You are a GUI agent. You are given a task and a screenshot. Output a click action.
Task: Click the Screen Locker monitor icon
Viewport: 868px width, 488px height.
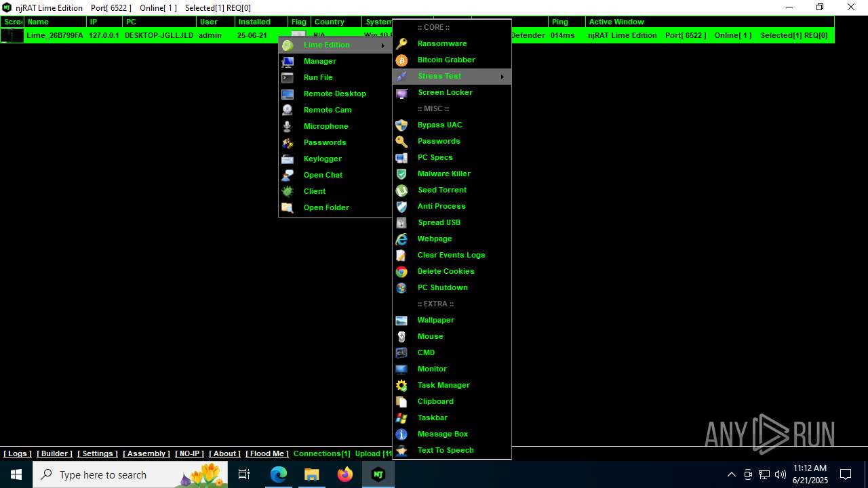(401, 93)
